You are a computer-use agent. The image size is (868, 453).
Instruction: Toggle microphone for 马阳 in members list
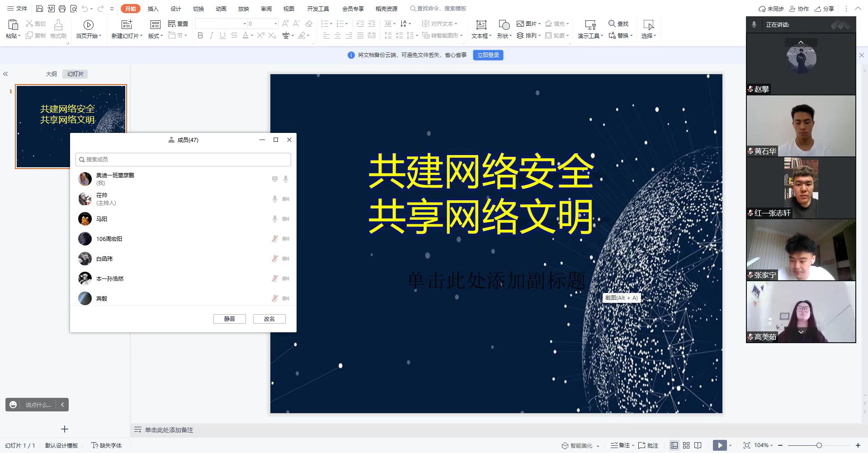(274, 219)
